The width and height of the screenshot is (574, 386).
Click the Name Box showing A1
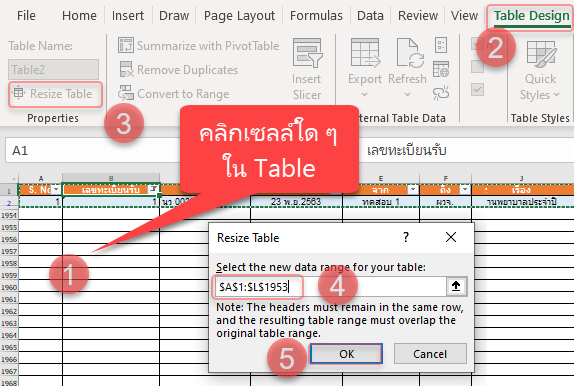point(92,151)
